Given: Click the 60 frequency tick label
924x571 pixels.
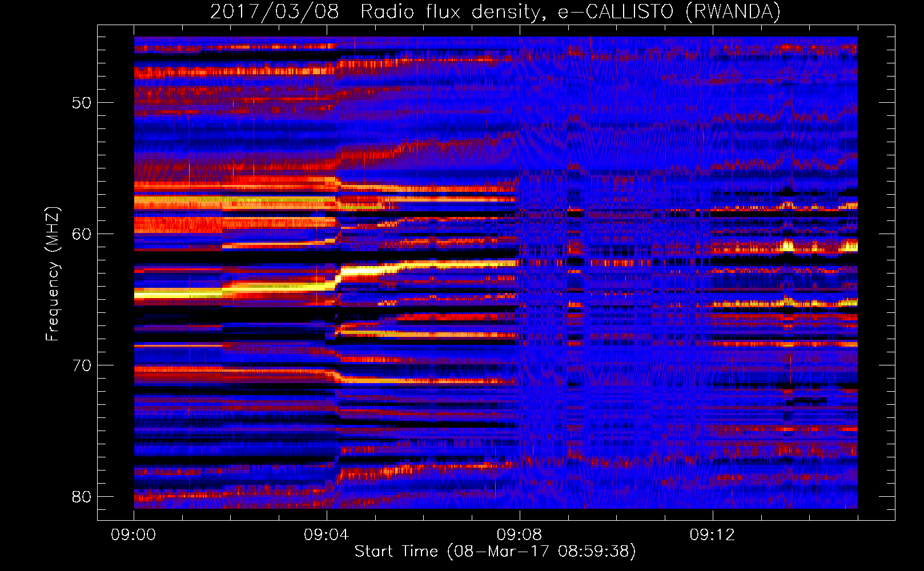Looking at the screenshot, I should pyautogui.click(x=82, y=234).
